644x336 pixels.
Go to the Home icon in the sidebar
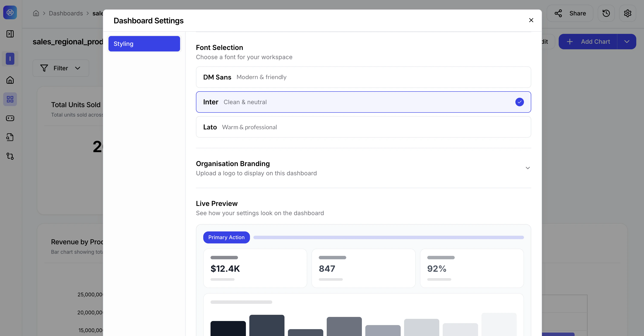[x=10, y=80]
